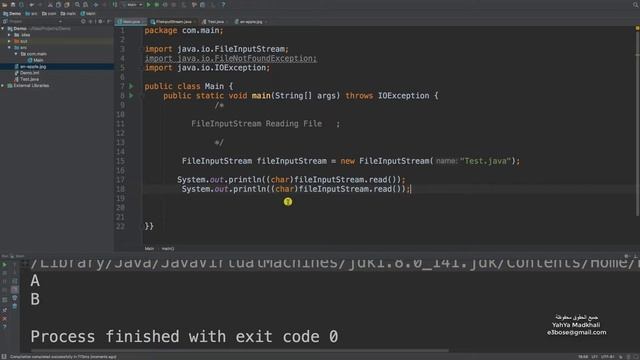Click the main package breadcrumb in navigation bar
The image size is (640, 360).
tap(68, 13)
